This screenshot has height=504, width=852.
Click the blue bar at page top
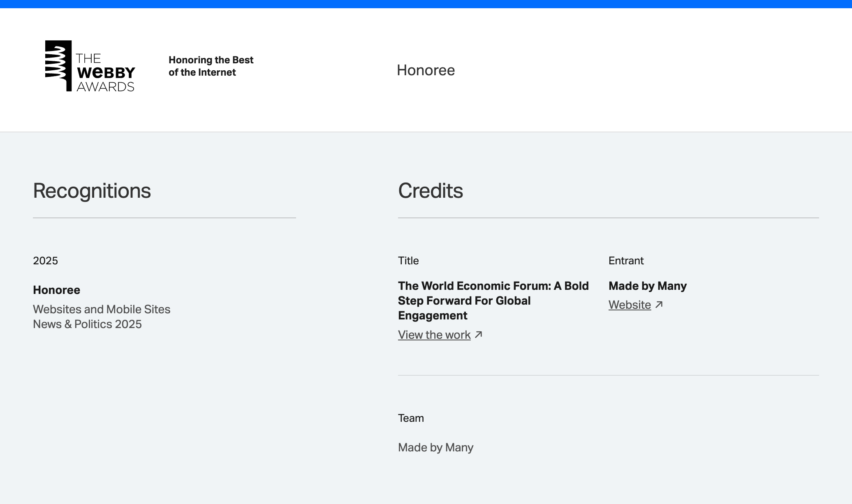click(x=426, y=4)
